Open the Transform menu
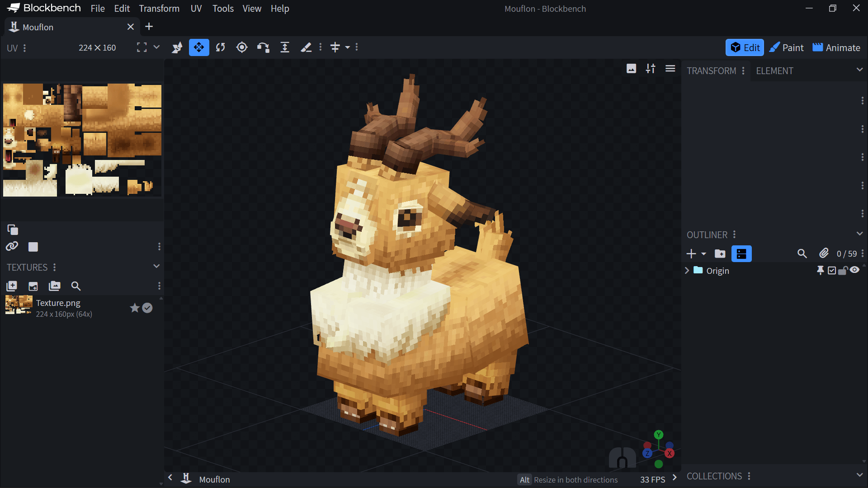The height and width of the screenshot is (488, 868). (159, 9)
